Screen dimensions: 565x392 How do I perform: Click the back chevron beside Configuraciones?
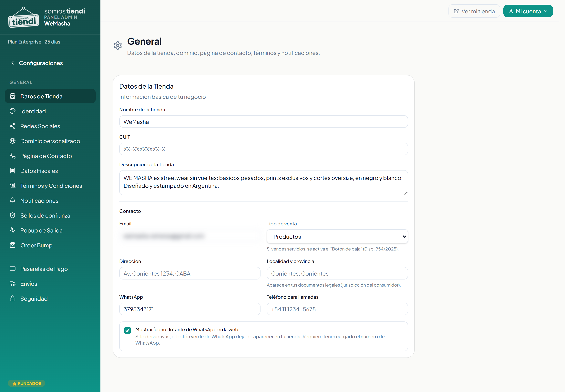[x=13, y=63]
